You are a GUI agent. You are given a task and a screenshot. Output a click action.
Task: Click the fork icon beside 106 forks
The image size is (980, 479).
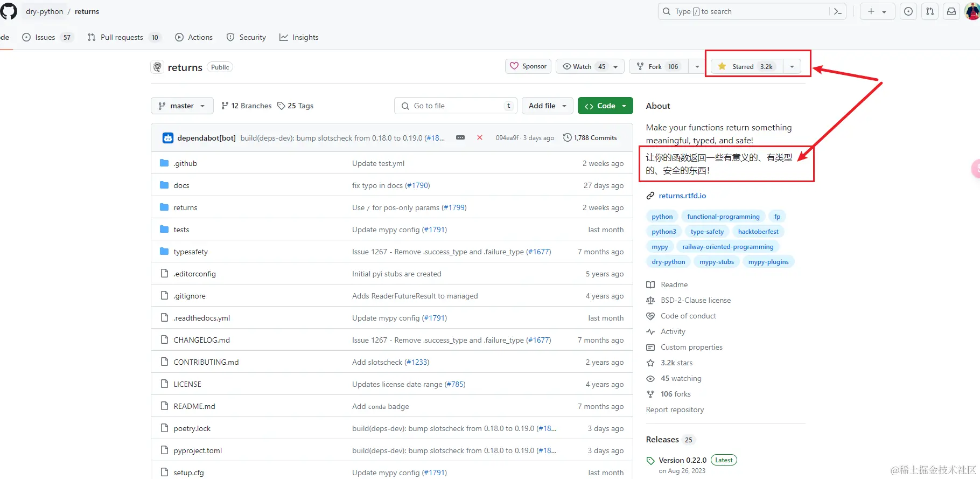coord(650,394)
